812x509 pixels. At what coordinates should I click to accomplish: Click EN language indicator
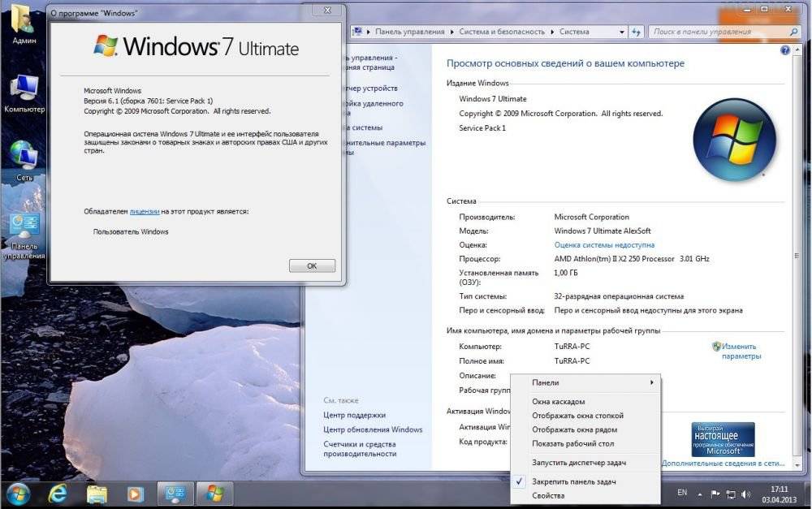(682, 493)
